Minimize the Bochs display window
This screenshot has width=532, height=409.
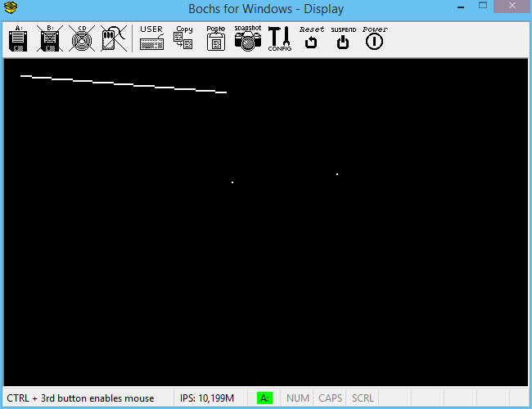click(x=461, y=7)
